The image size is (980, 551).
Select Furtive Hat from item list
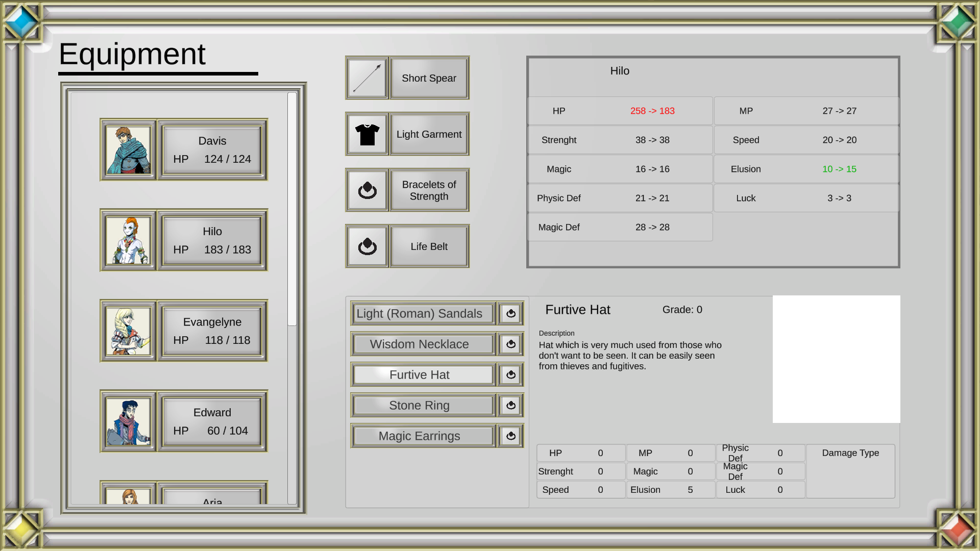pyautogui.click(x=423, y=375)
